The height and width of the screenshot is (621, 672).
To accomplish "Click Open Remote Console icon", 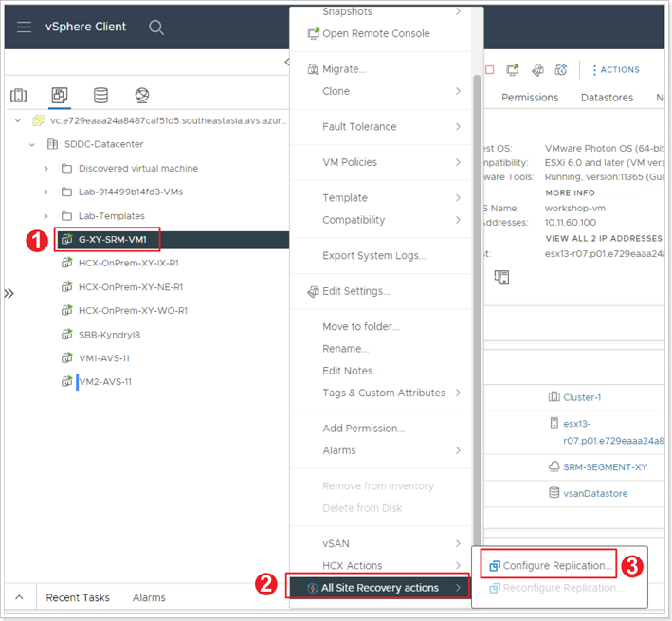I will 314,33.
